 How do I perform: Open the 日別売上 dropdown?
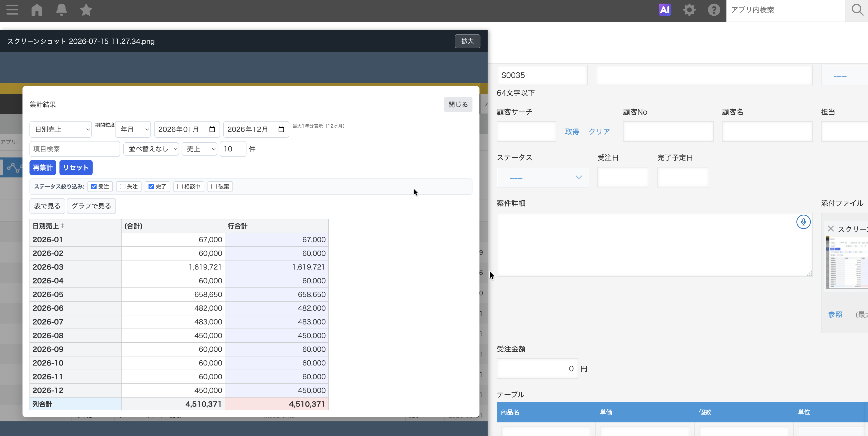[x=61, y=129]
